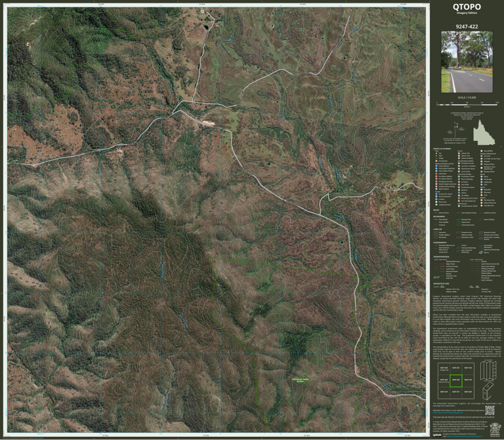Click the National Park boundary symbol
The height and width of the screenshot is (440, 504).
tap(458, 220)
